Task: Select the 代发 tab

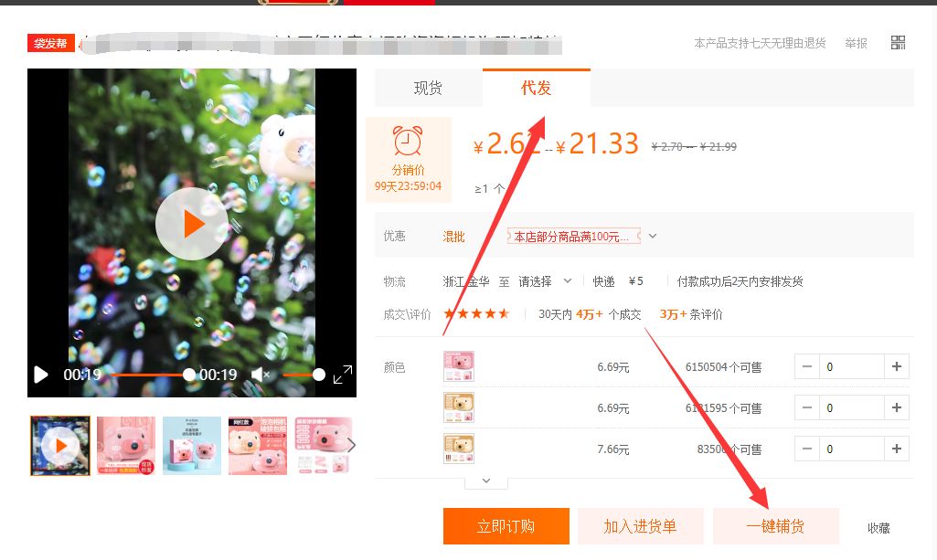Action: coord(536,88)
